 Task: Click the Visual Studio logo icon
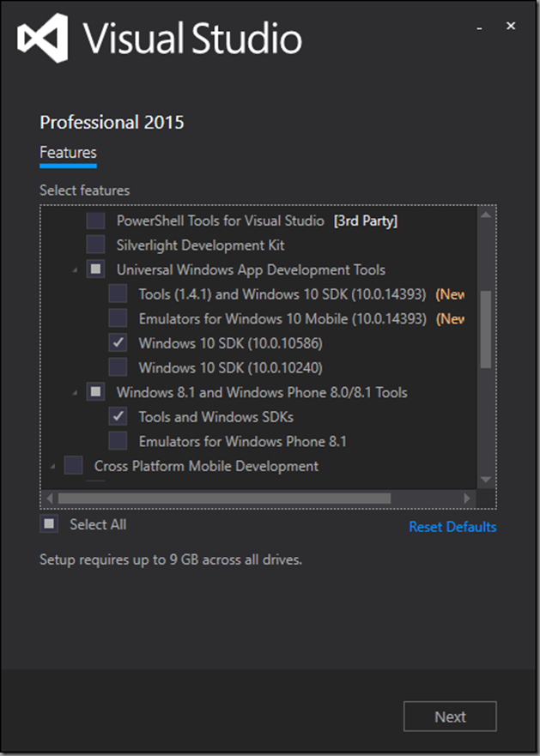coord(42,39)
